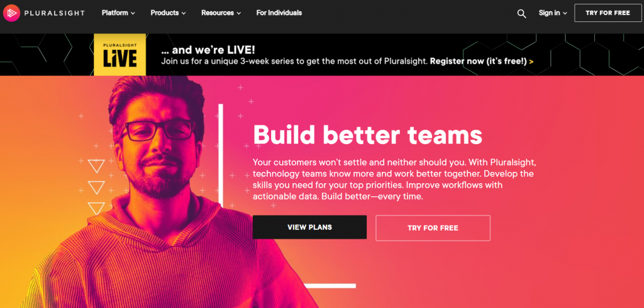Click the VIEW PLANS button
The width and height of the screenshot is (644, 308).
[x=309, y=227]
